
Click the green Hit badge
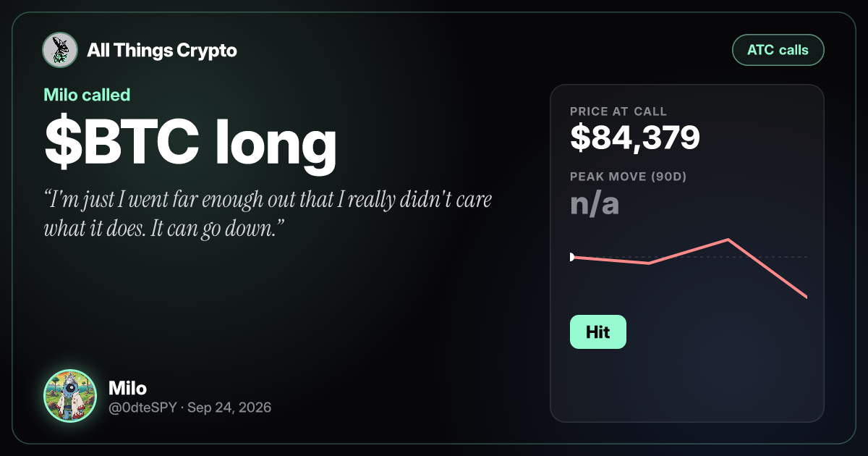tap(598, 332)
